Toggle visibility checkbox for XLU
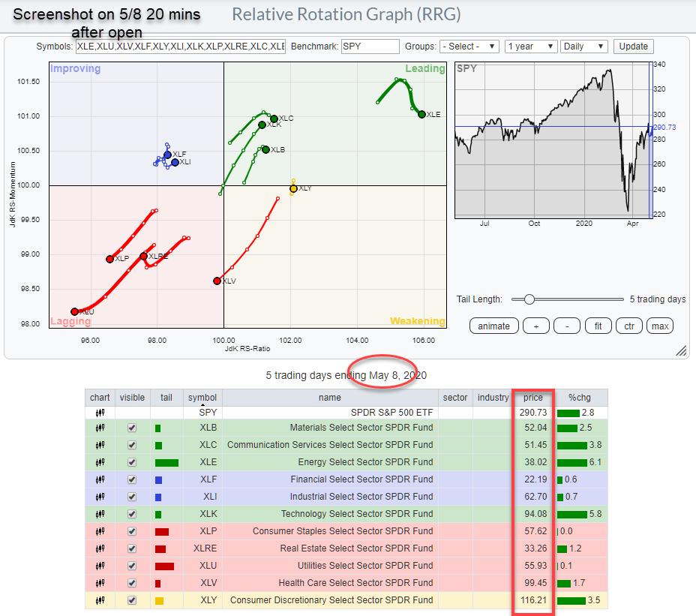This screenshot has width=696, height=616. click(132, 566)
